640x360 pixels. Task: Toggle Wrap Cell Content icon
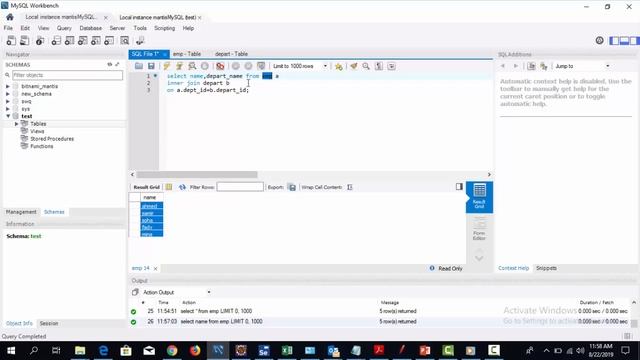(350, 187)
